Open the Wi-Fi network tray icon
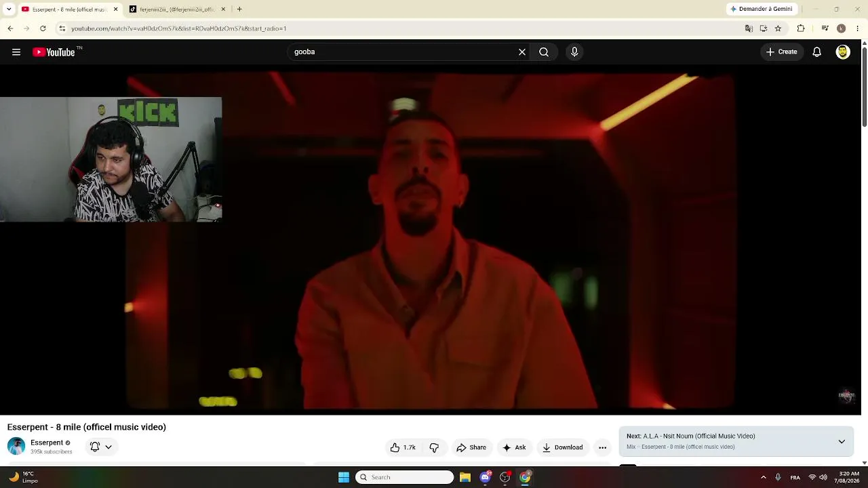This screenshot has width=868, height=488. 812,477
